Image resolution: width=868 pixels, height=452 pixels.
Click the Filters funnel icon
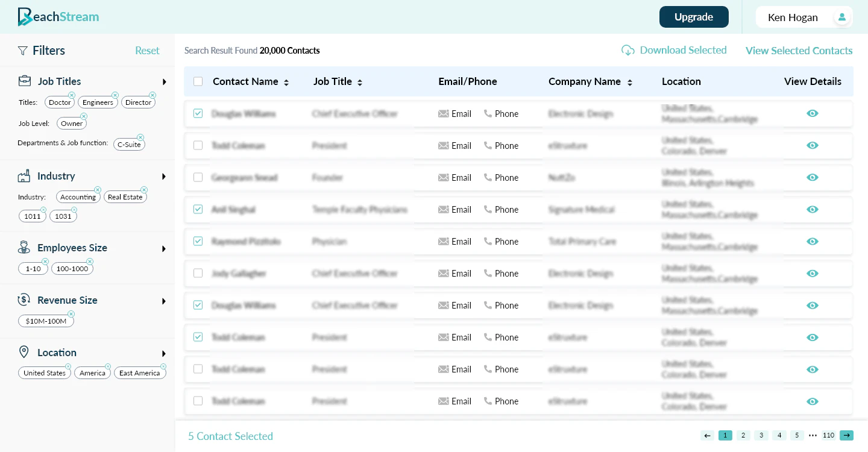click(x=23, y=51)
